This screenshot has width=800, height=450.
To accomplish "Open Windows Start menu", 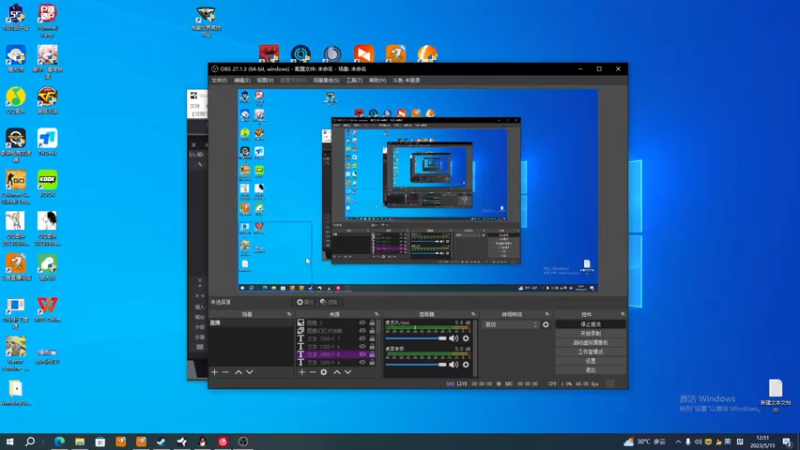I will [10, 442].
